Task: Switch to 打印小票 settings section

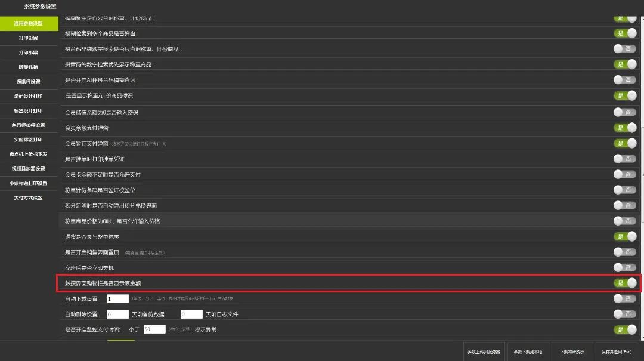Action: pyautogui.click(x=29, y=53)
